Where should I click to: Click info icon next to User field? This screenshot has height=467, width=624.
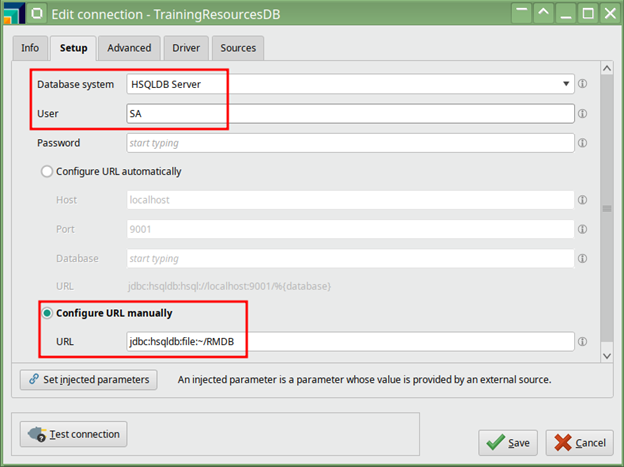[x=582, y=114]
